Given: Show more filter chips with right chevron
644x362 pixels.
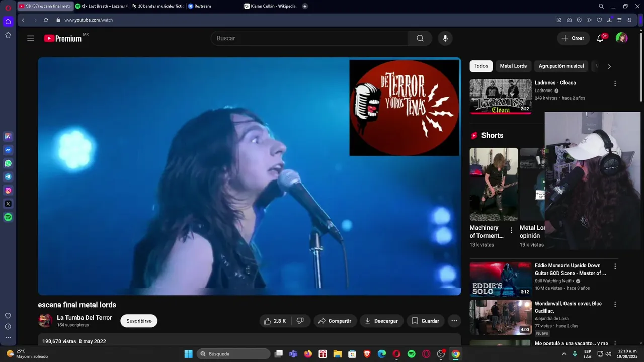Looking at the screenshot, I should click(x=609, y=66).
